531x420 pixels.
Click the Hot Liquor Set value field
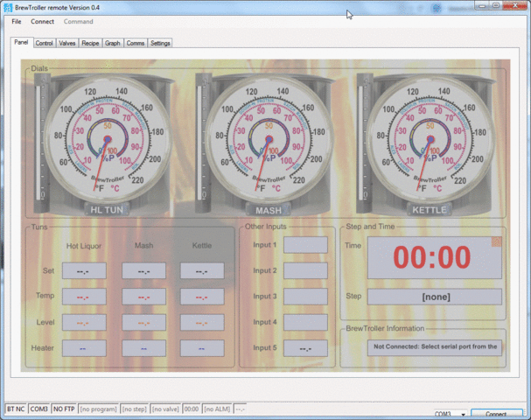(84, 271)
